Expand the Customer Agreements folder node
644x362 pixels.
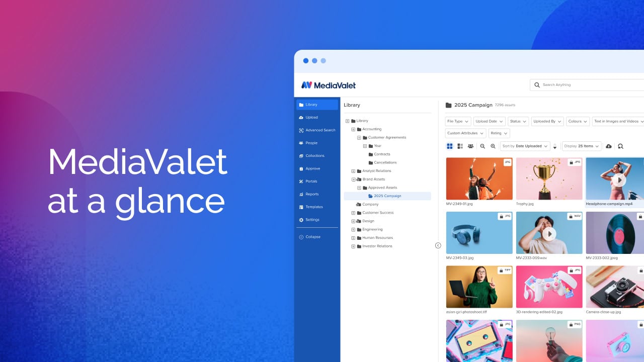click(x=359, y=138)
